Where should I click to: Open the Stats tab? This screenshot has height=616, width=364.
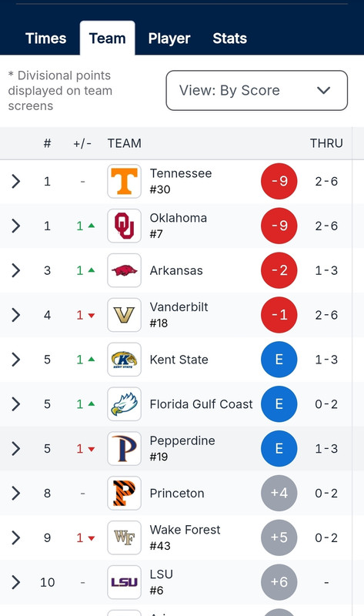tap(229, 38)
